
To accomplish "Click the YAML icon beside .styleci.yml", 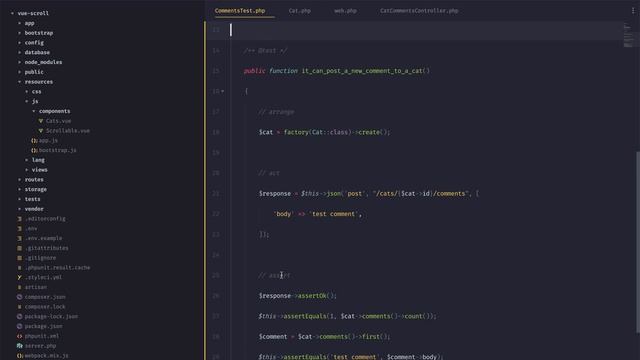I will click(x=20, y=278).
